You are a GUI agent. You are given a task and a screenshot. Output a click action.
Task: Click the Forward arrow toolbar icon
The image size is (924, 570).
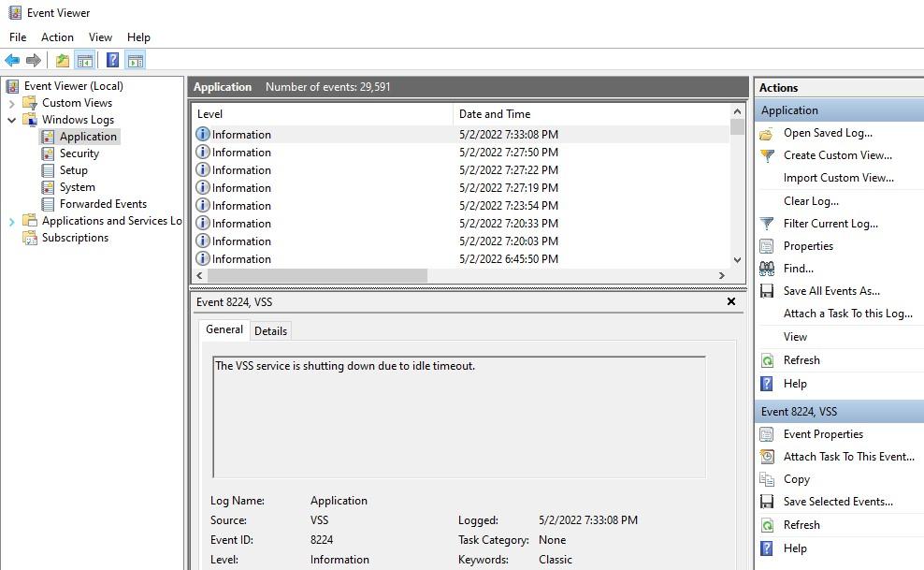point(34,60)
